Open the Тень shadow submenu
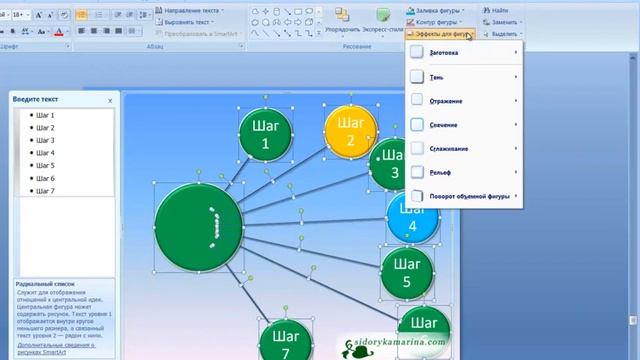 [x=464, y=77]
